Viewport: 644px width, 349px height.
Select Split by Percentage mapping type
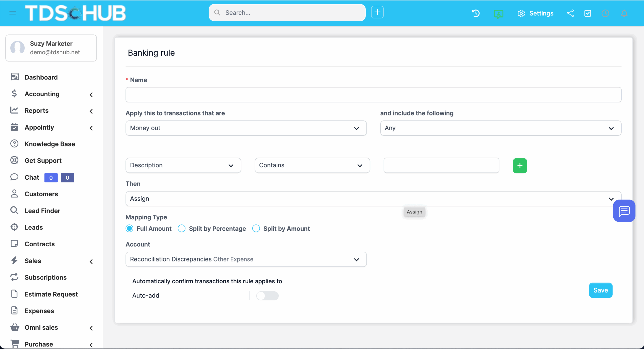[182, 228]
